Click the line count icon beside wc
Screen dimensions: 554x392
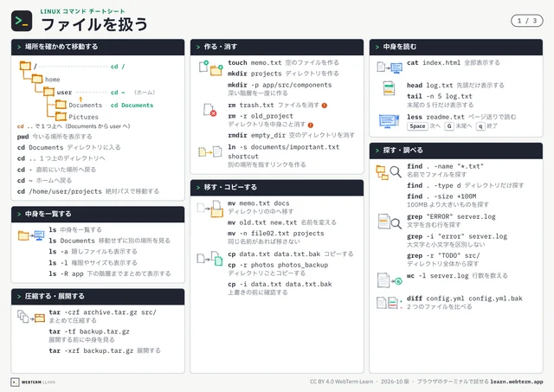pos(390,280)
